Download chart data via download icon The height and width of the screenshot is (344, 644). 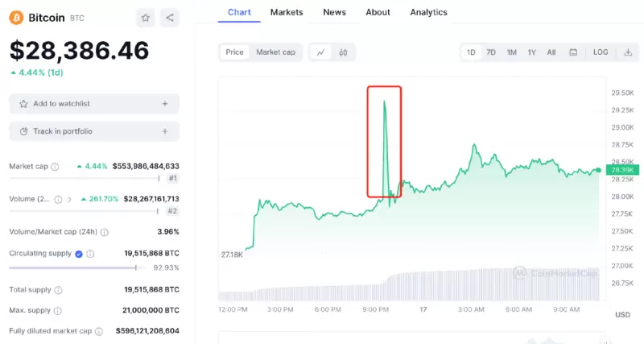pos(628,52)
